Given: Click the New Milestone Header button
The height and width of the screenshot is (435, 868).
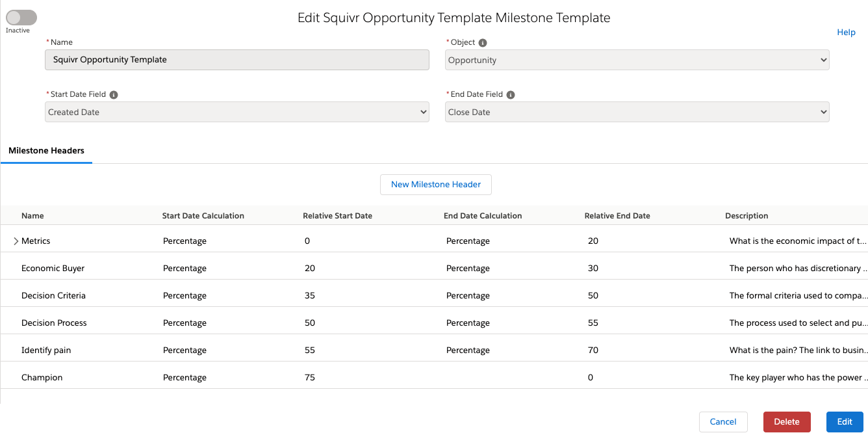Looking at the screenshot, I should pos(435,185).
